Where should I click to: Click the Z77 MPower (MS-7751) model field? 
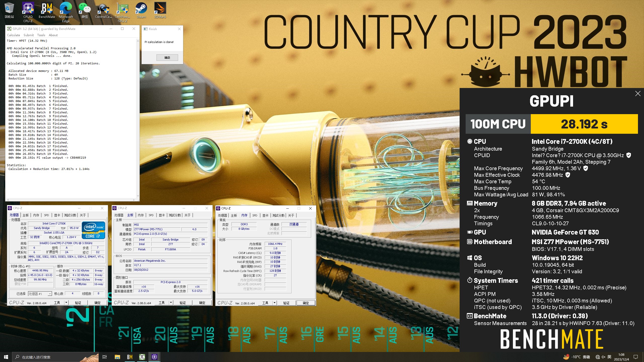(x=157, y=229)
